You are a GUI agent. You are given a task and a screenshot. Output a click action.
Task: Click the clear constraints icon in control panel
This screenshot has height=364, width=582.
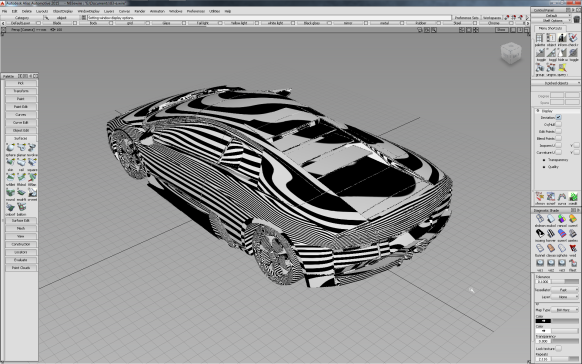[540, 197]
